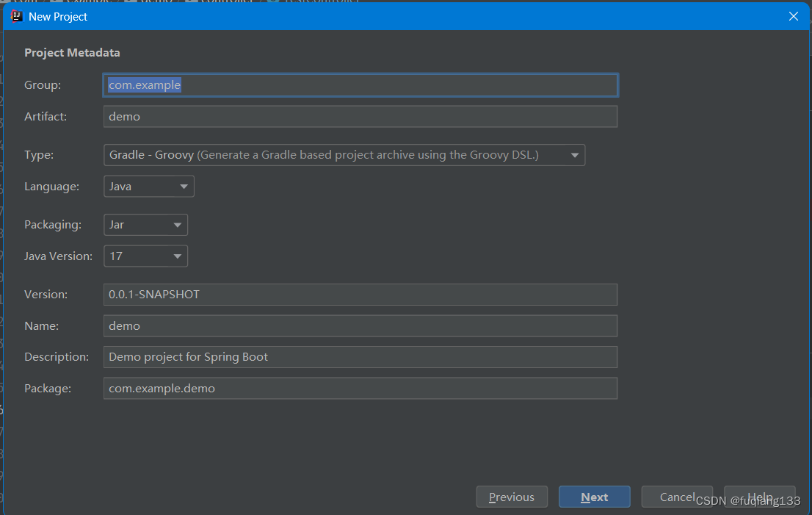Expand the Language dropdown showing Java
812x515 pixels.
[149, 187]
